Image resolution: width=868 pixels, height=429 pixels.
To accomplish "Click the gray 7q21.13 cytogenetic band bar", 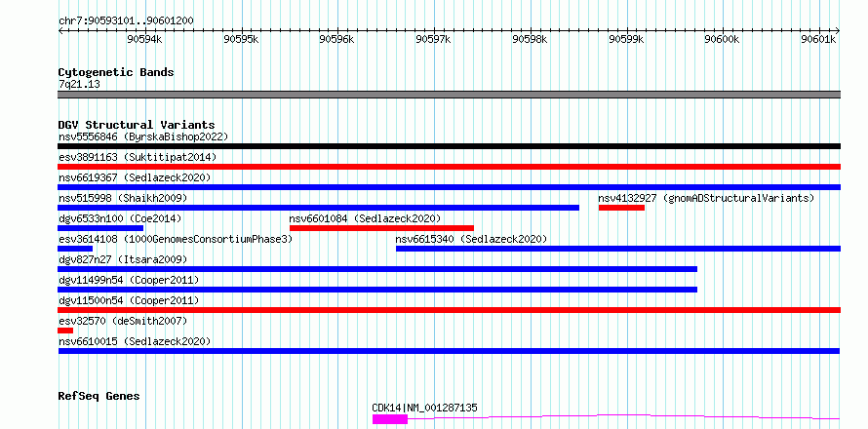I will coord(449,95).
